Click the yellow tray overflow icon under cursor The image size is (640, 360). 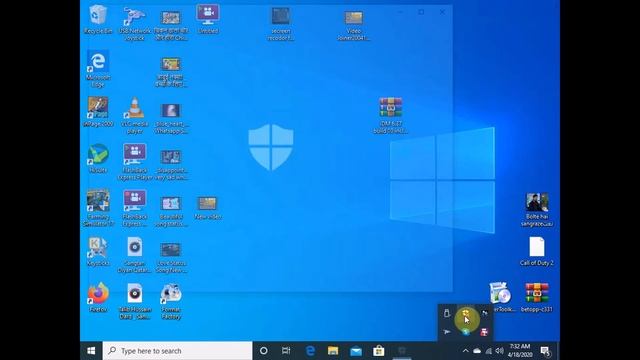(x=466, y=313)
